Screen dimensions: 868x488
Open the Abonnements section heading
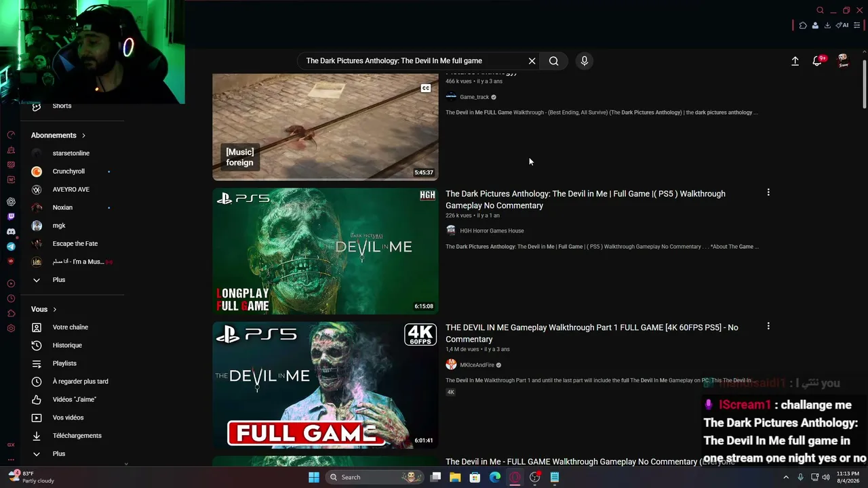58,136
